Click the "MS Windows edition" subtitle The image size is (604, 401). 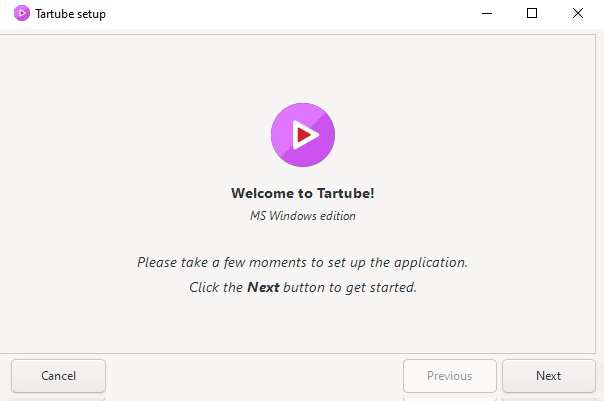[303, 216]
